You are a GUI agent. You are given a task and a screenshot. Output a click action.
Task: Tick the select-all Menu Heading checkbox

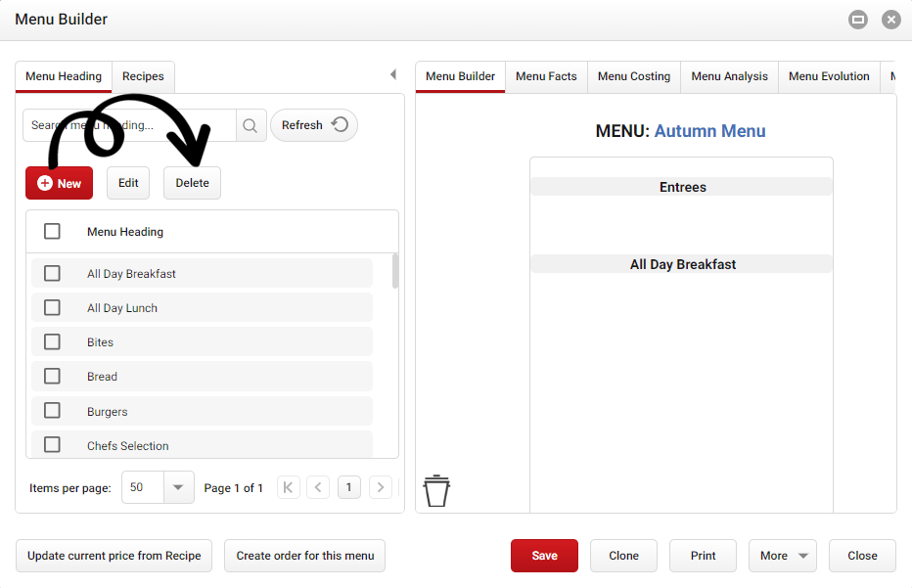[x=52, y=232]
